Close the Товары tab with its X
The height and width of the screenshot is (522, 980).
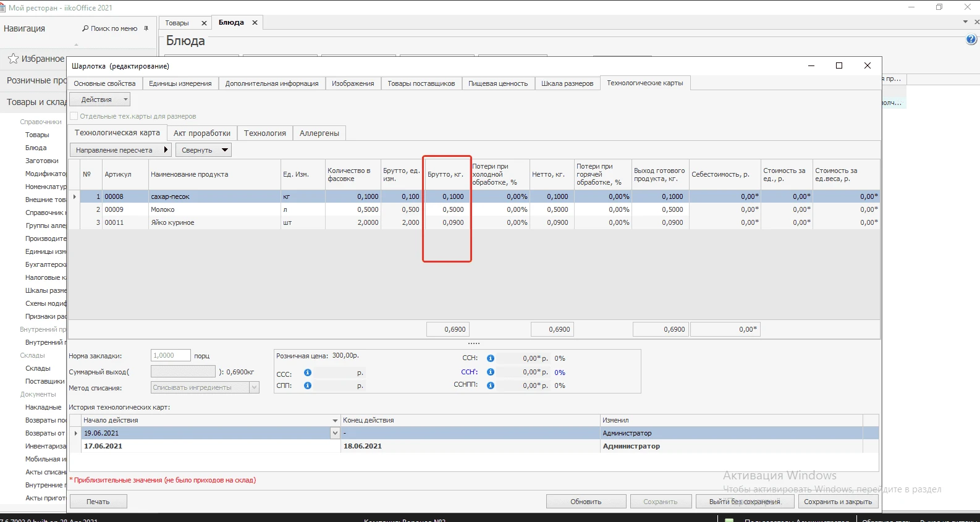pyautogui.click(x=204, y=23)
